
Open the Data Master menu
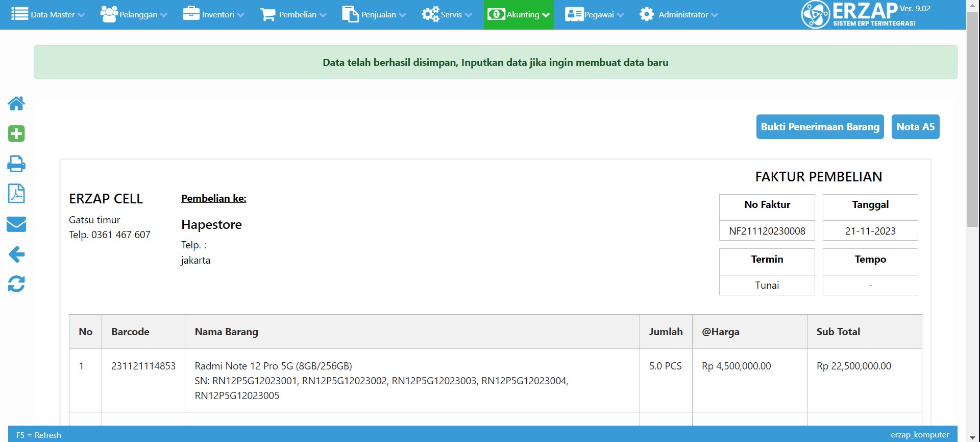(x=48, y=14)
